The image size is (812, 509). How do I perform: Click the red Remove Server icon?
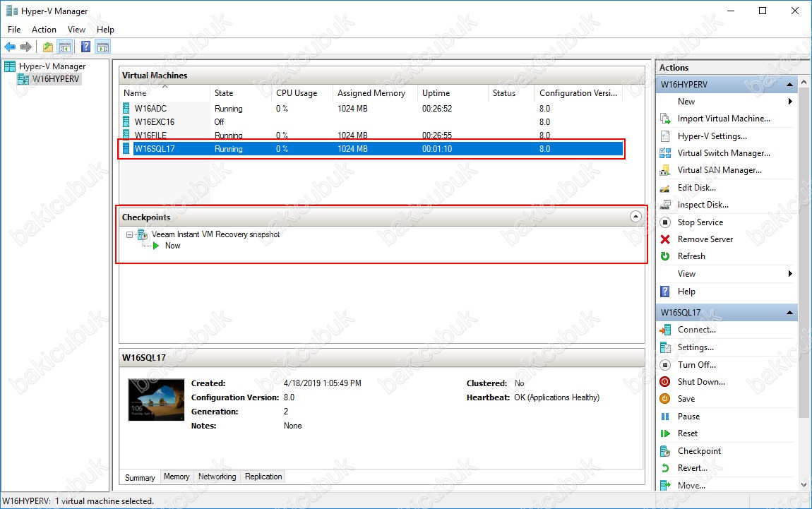point(664,239)
